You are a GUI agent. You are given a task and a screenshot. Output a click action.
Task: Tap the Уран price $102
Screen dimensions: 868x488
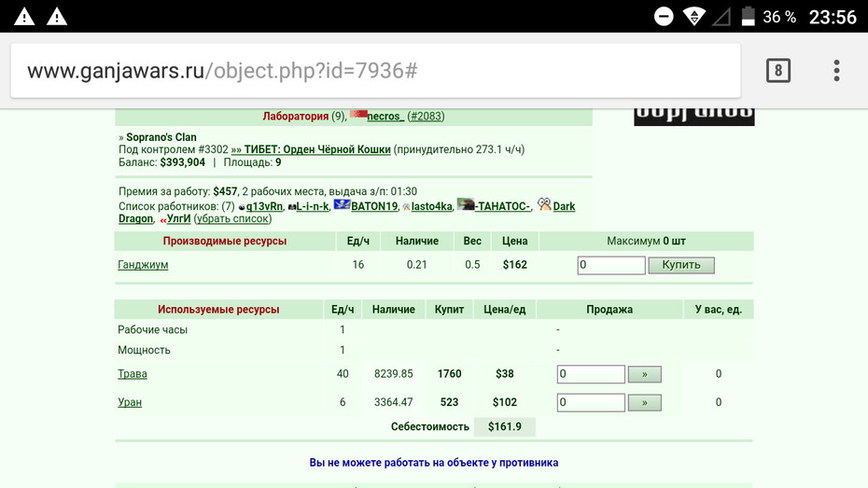pyautogui.click(x=505, y=402)
